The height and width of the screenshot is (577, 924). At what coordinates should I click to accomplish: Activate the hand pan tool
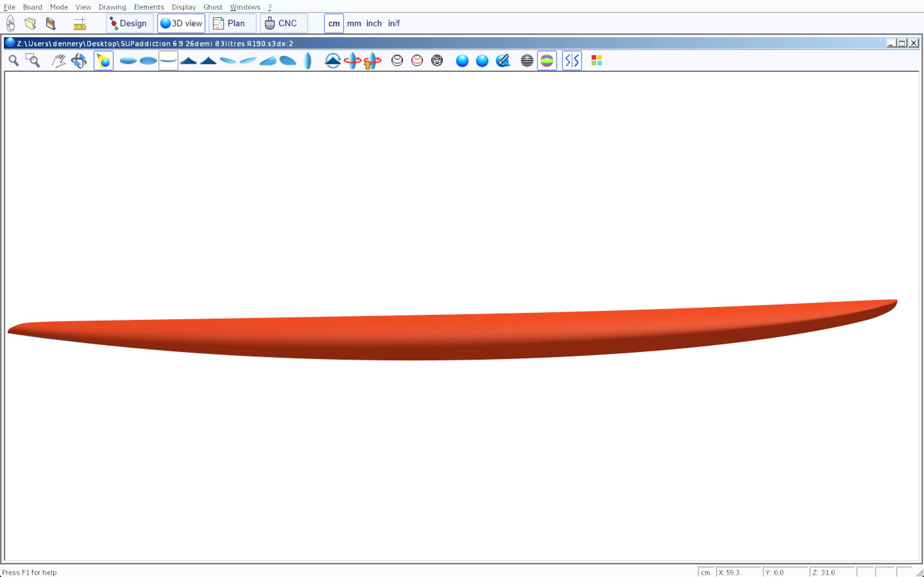(x=58, y=61)
